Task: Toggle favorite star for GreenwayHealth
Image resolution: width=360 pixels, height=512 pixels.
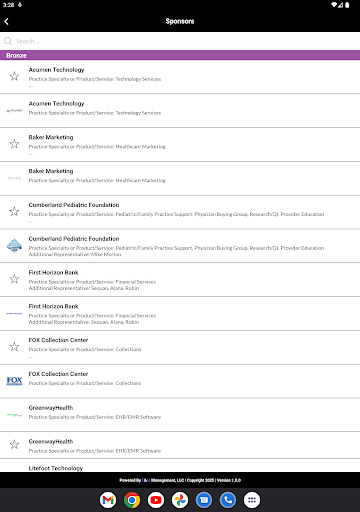Action: click(x=14, y=444)
